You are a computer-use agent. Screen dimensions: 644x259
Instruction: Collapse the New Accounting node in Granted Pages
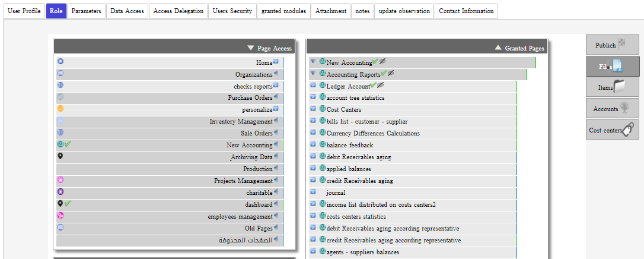coord(313,62)
